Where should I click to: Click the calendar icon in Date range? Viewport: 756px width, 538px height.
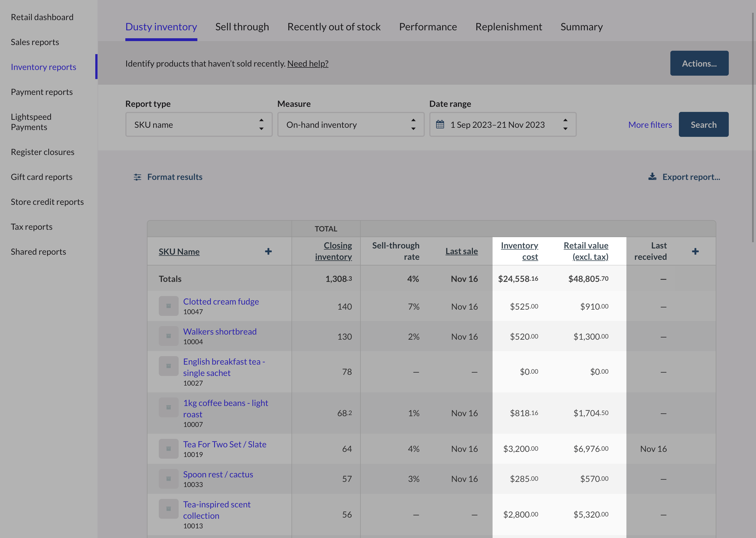(x=440, y=125)
